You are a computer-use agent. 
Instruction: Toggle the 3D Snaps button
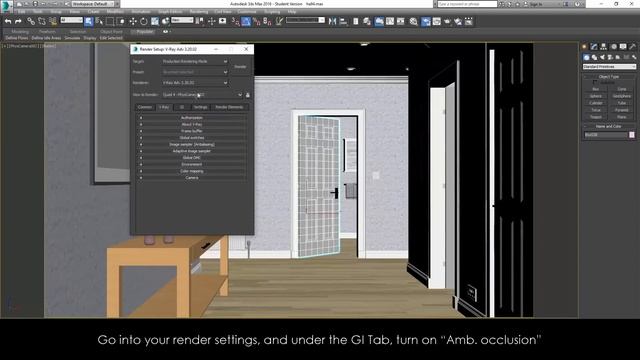point(235,21)
